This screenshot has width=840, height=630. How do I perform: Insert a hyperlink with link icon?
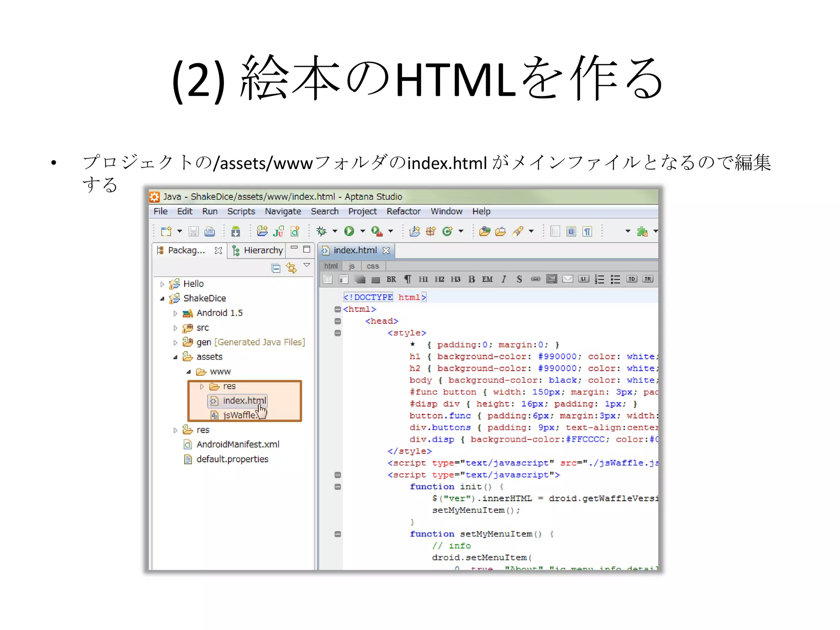[x=536, y=279]
